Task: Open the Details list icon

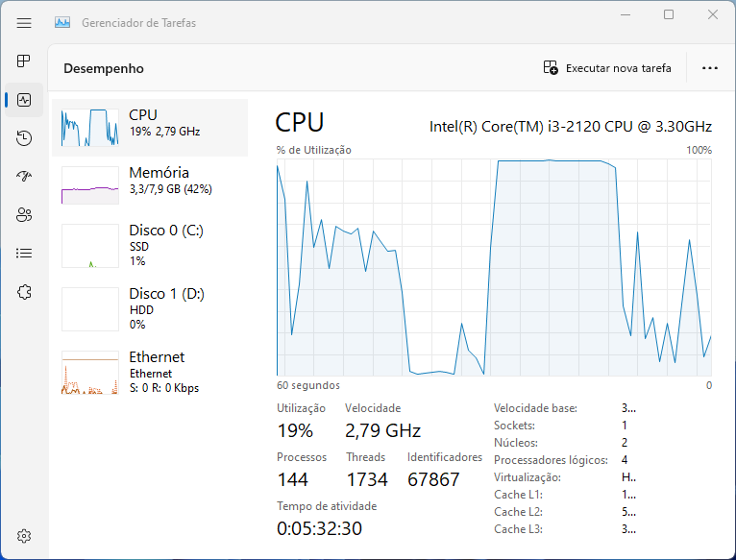Action: click(24, 254)
